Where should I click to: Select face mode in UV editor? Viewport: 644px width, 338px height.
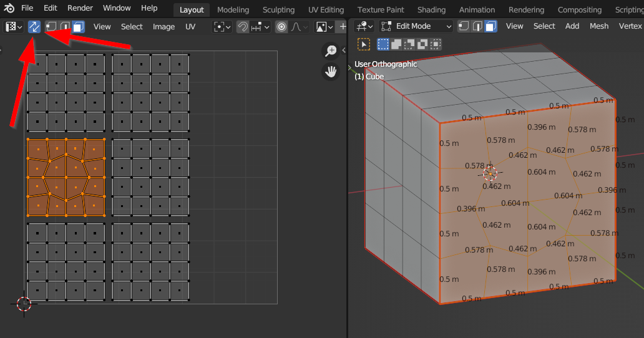[78, 27]
